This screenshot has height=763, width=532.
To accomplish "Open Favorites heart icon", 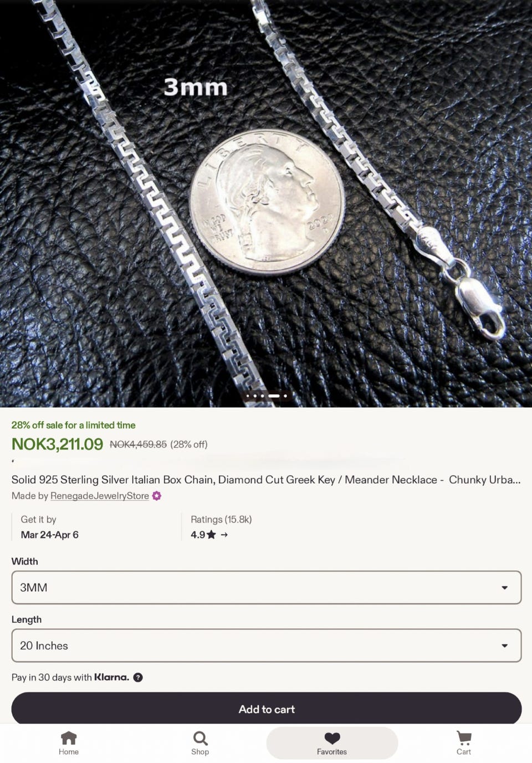I will pos(332,738).
